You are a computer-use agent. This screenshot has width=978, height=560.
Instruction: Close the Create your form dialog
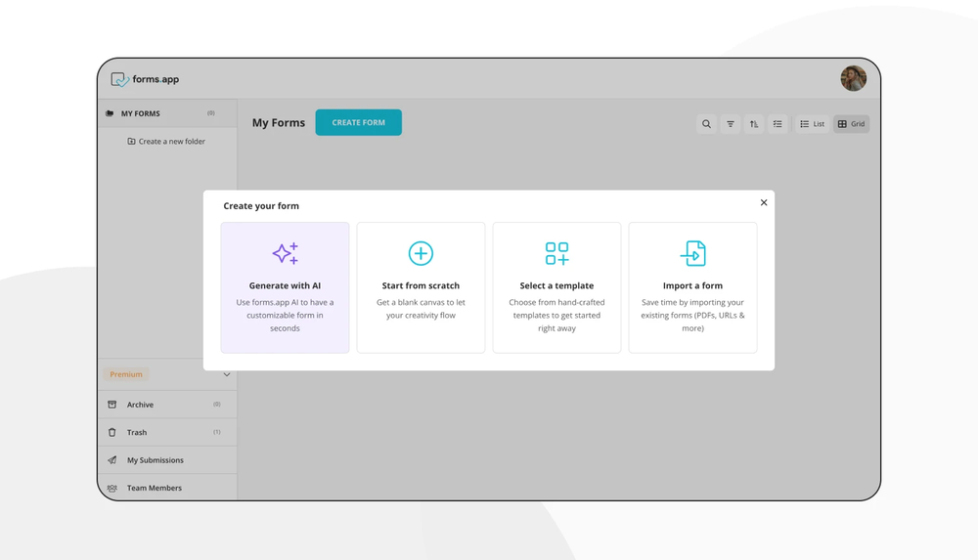[764, 202]
